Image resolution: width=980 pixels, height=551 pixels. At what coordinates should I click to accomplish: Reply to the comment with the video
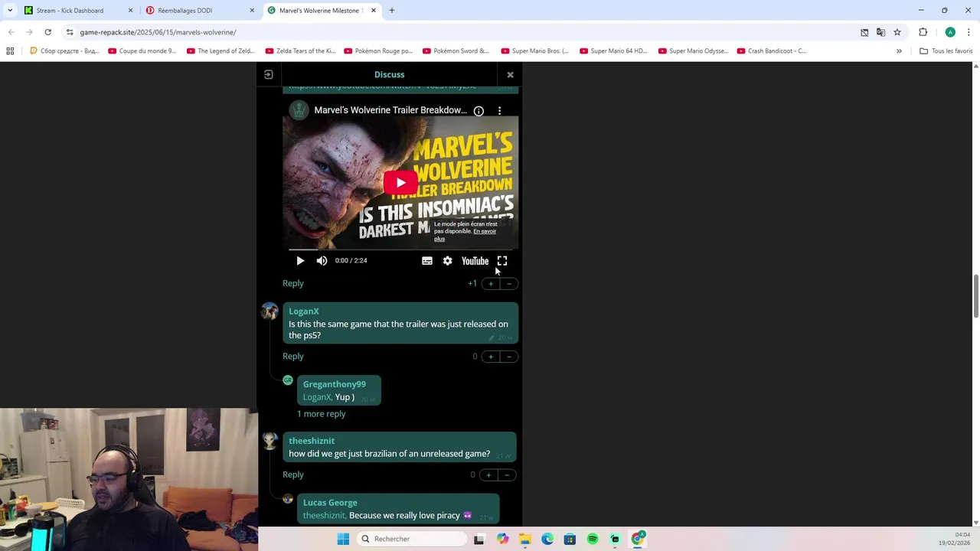[x=293, y=283]
